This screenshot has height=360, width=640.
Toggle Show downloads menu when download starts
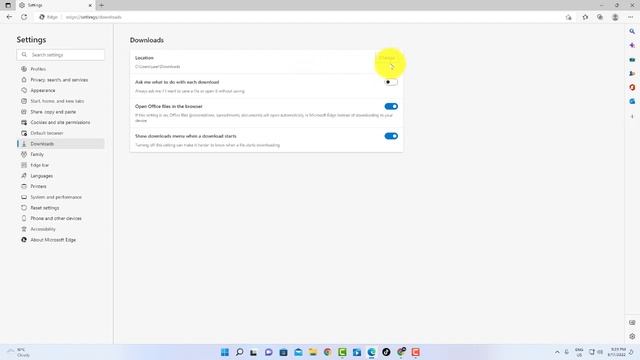point(391,136)
